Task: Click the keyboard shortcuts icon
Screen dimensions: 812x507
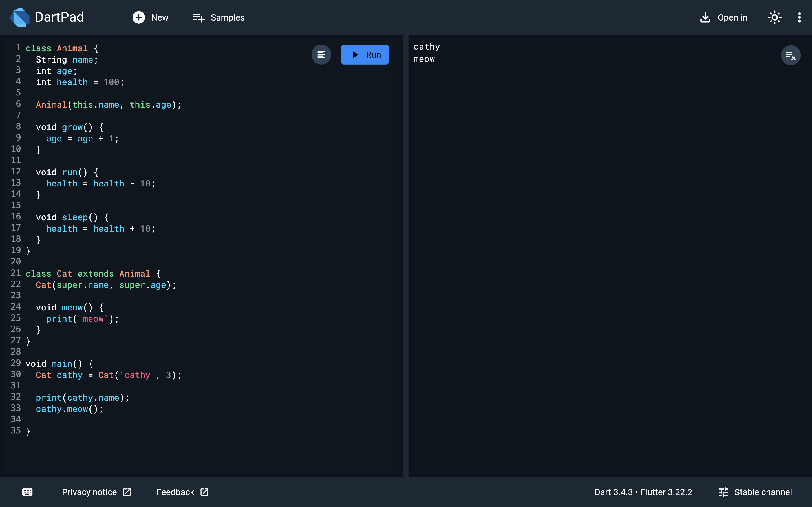Action: pyautogui.click(x=27, y=492)
